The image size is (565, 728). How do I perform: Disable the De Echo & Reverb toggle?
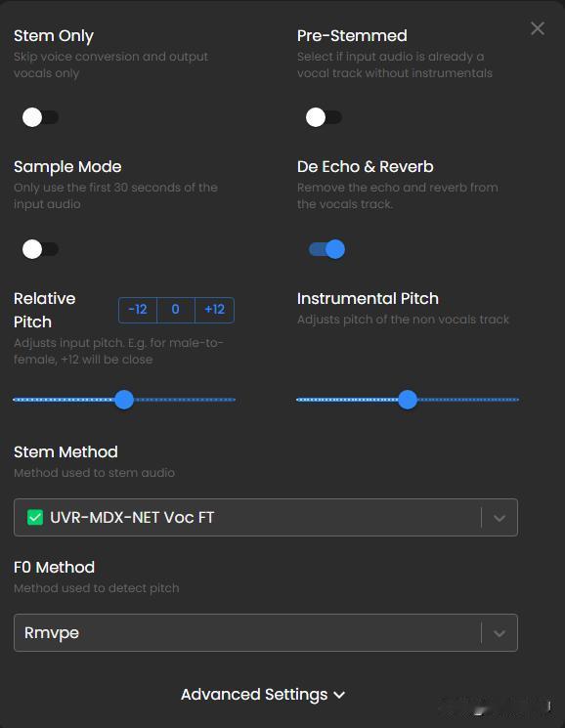point(326,249)
